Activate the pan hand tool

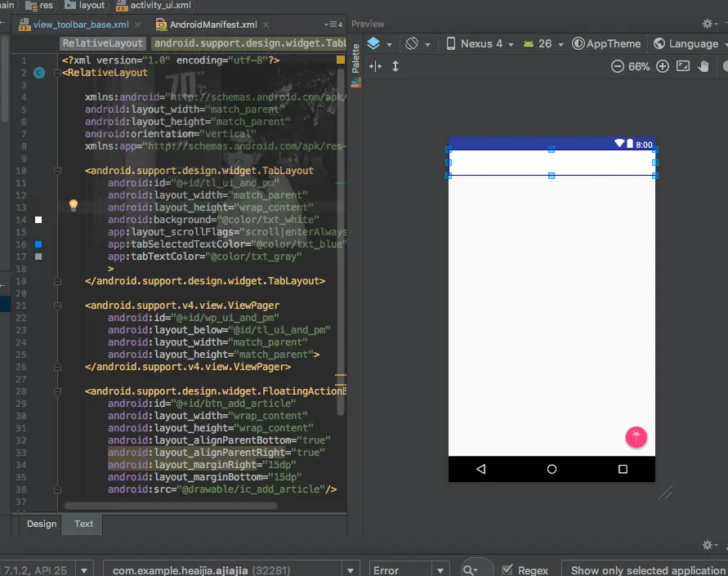click(703, 66)
